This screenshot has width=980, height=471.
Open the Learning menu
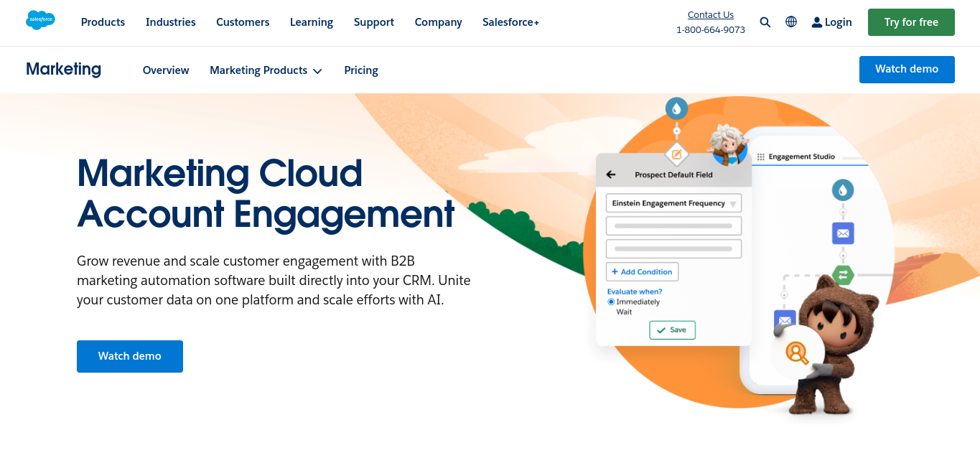point(312,22)
